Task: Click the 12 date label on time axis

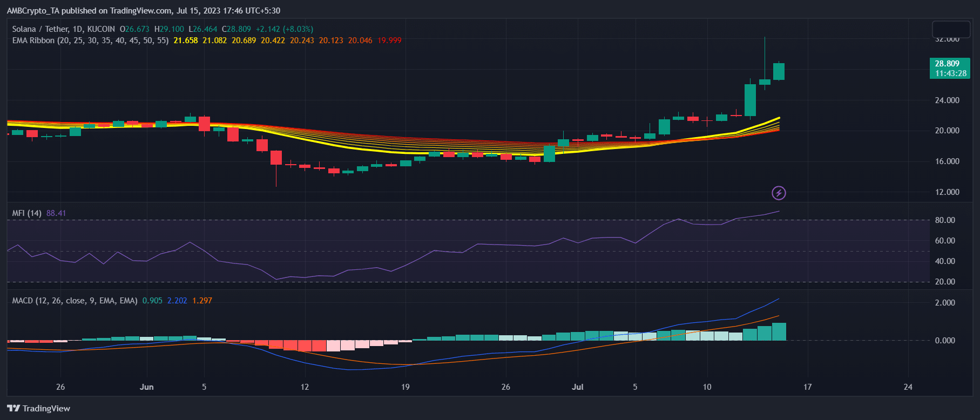Action: pyautogui.click(x=305, y=387)
